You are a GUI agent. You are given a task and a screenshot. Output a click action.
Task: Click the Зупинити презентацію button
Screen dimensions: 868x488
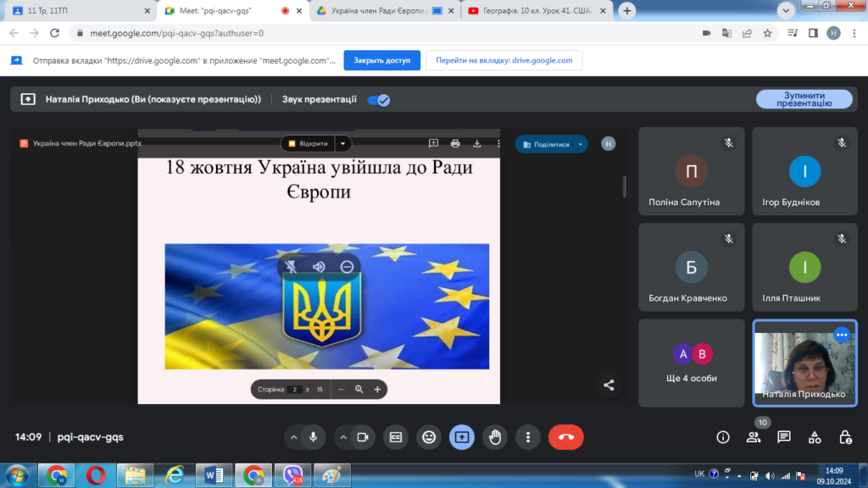point(804,100)
